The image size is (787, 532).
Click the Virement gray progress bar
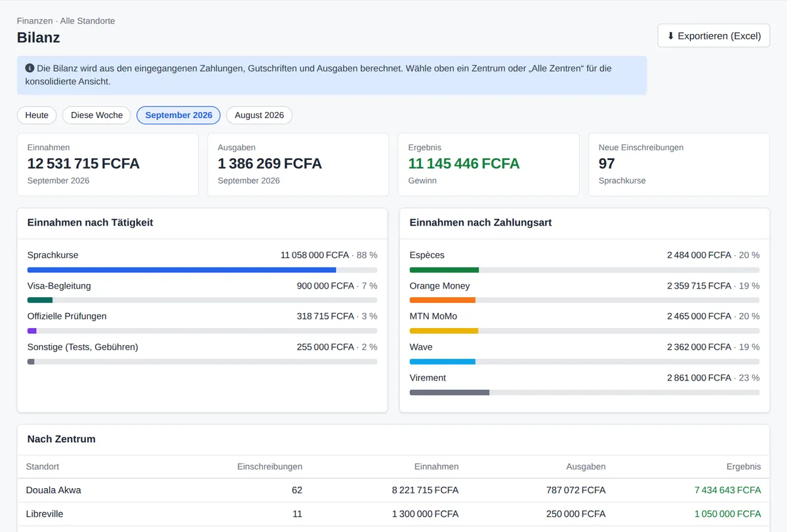click(x=449, y=392)
